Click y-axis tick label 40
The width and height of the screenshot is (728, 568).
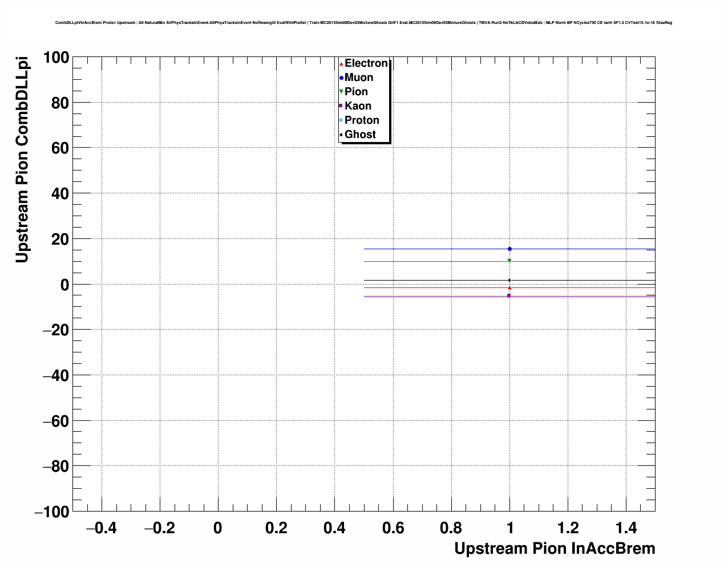59,194
